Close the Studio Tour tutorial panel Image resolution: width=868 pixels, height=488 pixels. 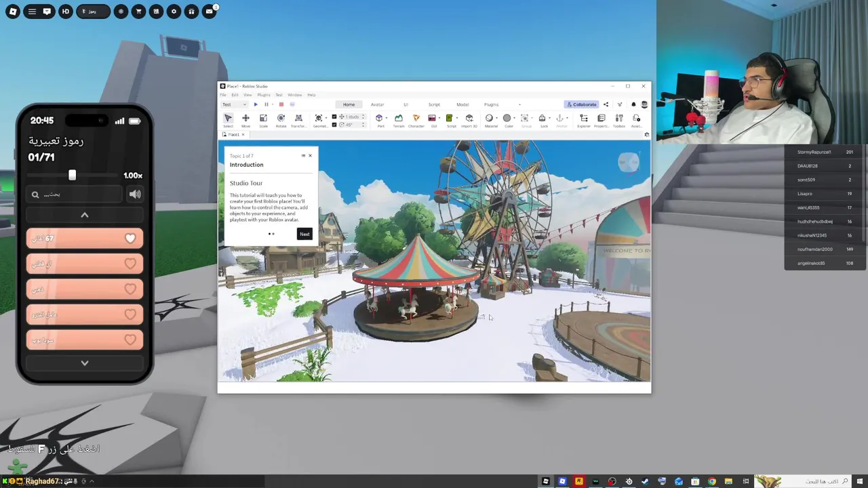pos(310,156)
